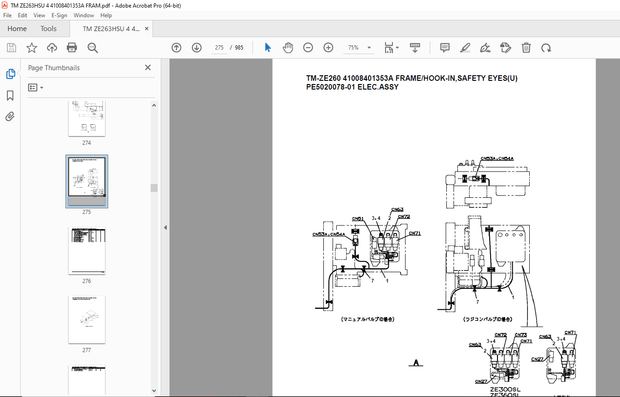The height and width of the screenshot is (397, 620).
Task: Select page 275 thumbnail
Action: click(x=87, y=181)
